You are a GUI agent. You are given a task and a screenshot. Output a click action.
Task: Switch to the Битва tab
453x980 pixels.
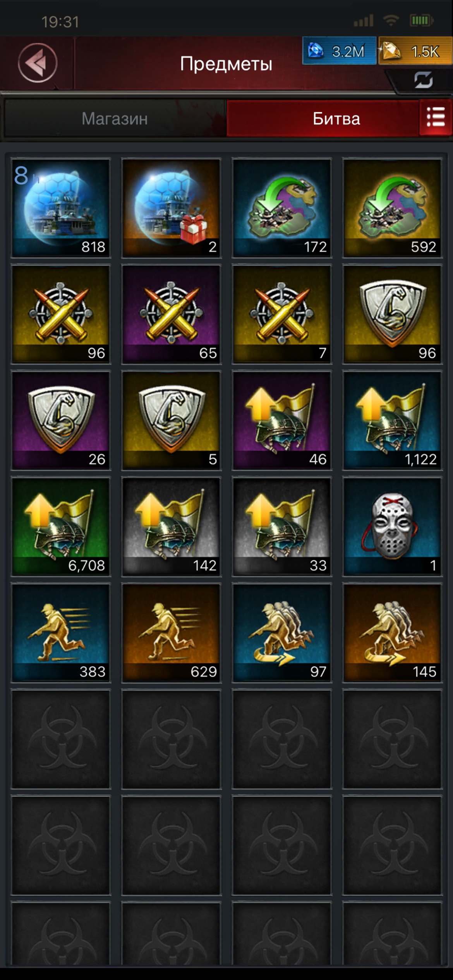click(x=323, y=118)
